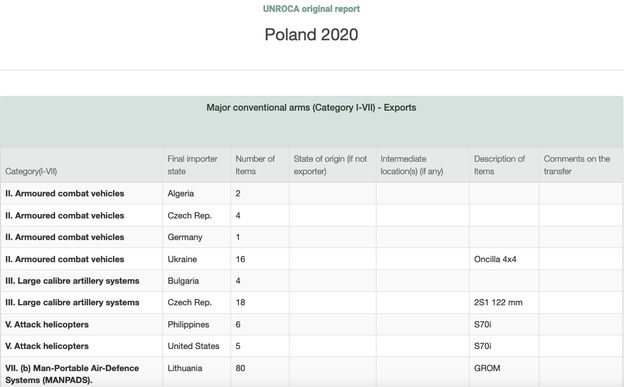The image size is (624, 387).
Task: Select the Number of items column header
Action: [x=255, y=165]
